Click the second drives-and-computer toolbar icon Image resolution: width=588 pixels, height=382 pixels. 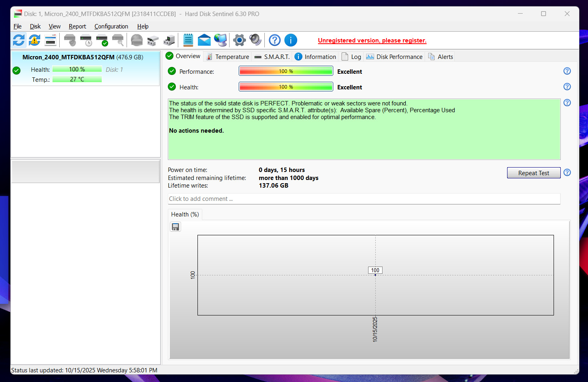pyautogui.click(x=169, y=40)
